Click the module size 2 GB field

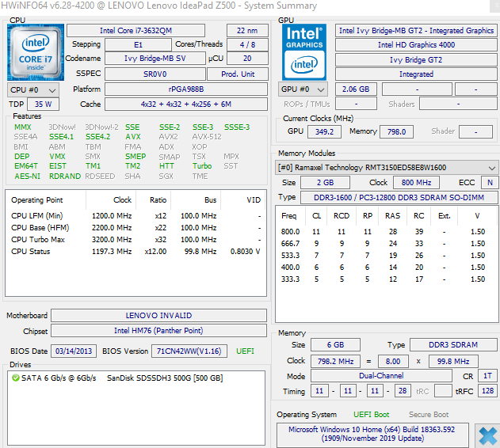(325, 183)
